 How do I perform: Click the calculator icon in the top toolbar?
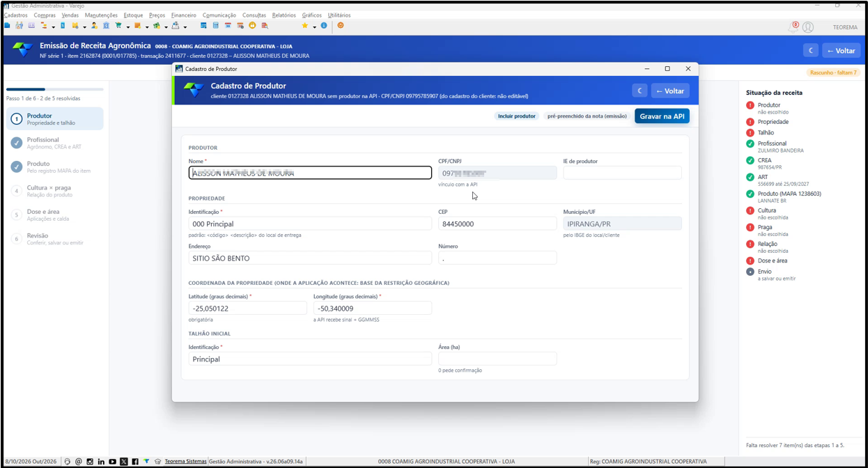click(215, 26)
